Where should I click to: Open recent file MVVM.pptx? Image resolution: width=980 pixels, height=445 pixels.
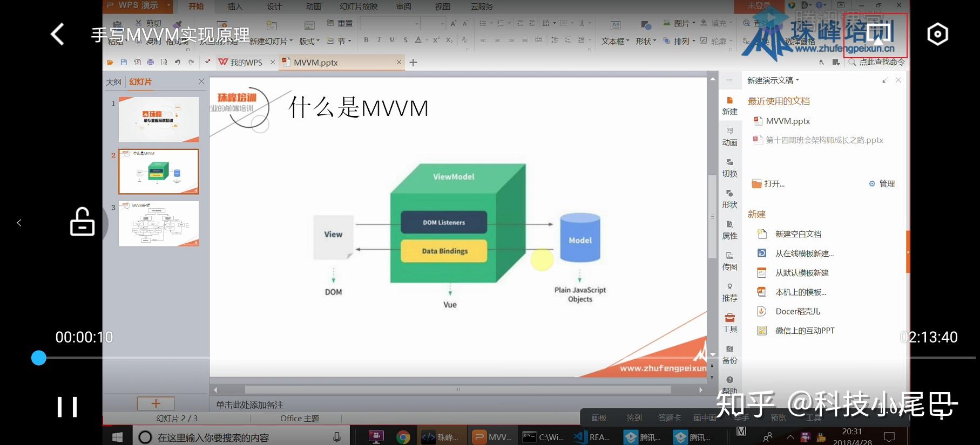(788, 121)
